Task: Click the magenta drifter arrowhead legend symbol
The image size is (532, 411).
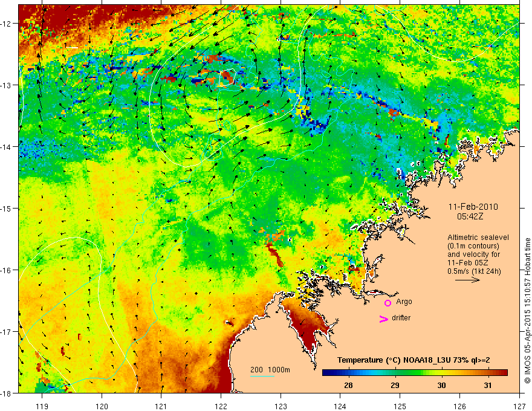Action: point(384,319)
